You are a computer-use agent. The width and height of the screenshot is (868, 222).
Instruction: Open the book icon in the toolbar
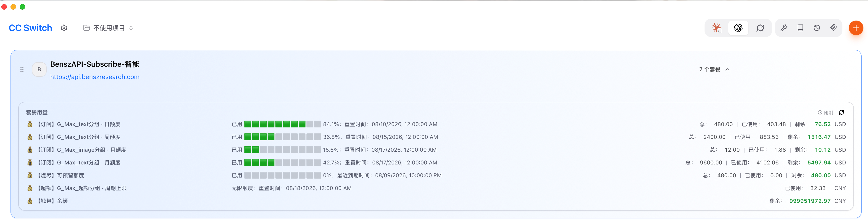[x=800, y=28]
